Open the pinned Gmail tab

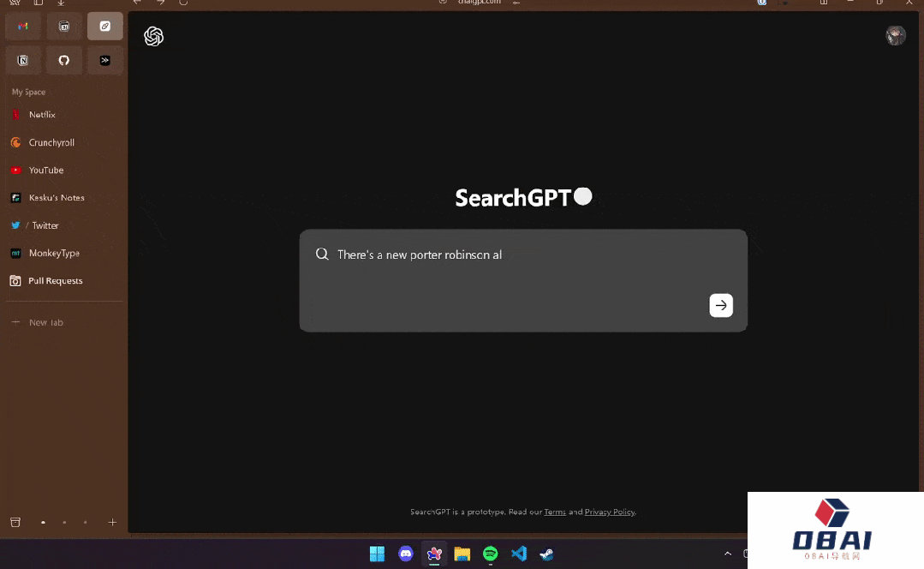coord(23,27)
